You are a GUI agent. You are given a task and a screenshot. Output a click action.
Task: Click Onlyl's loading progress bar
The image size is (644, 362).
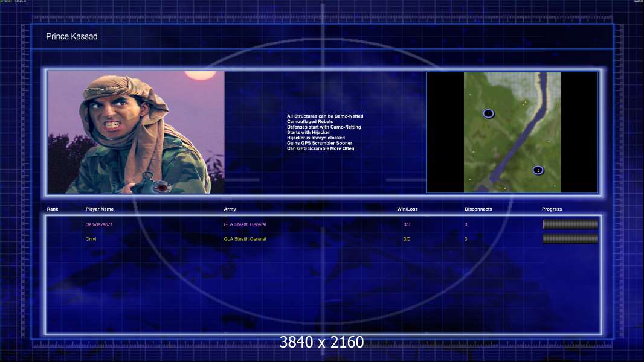tap(570, 239)
